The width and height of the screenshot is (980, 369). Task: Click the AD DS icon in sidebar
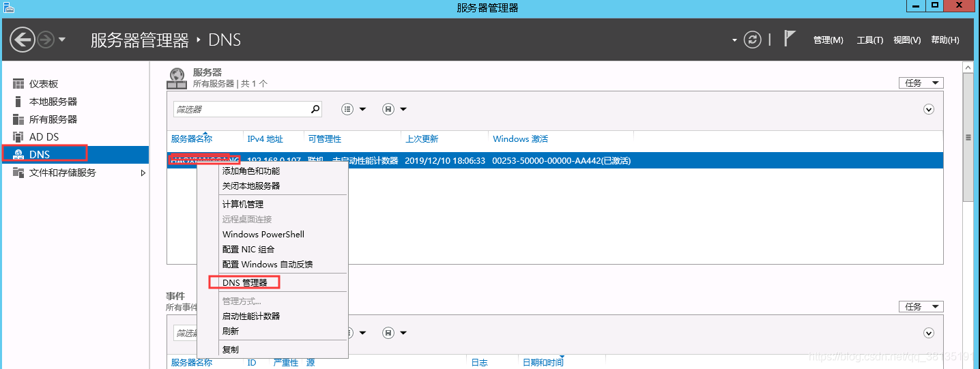[x=18, y=137]
